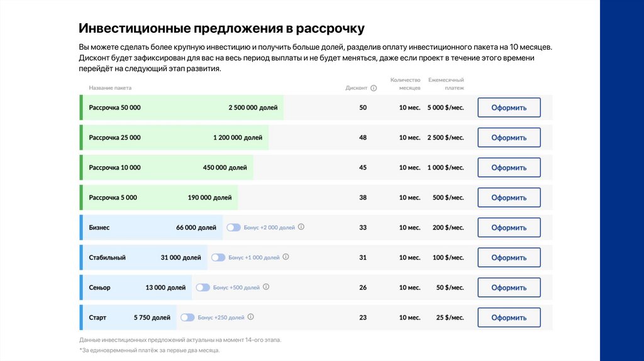The width and height of the screenshot is (644, 361).
Task: Choose Оформить in Рассрочка 10 000 row
Action: 509,167
